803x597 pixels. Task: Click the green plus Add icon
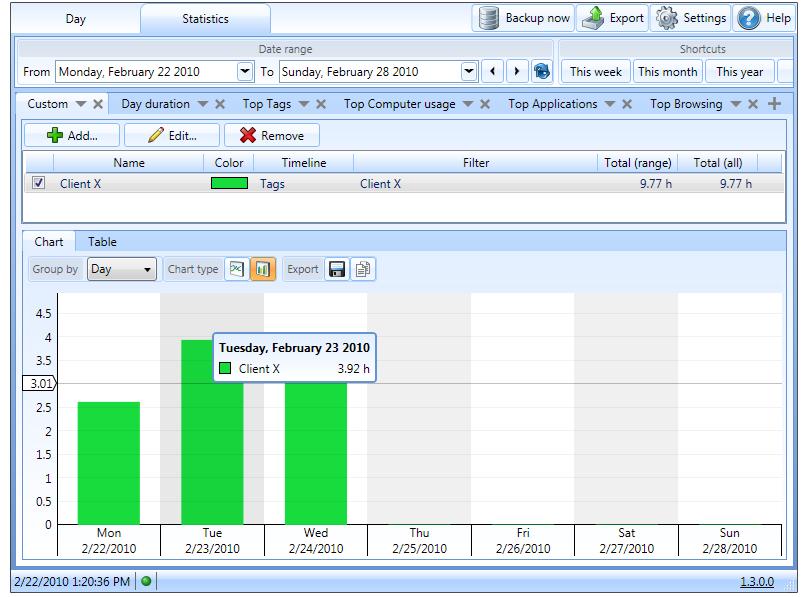54,135
